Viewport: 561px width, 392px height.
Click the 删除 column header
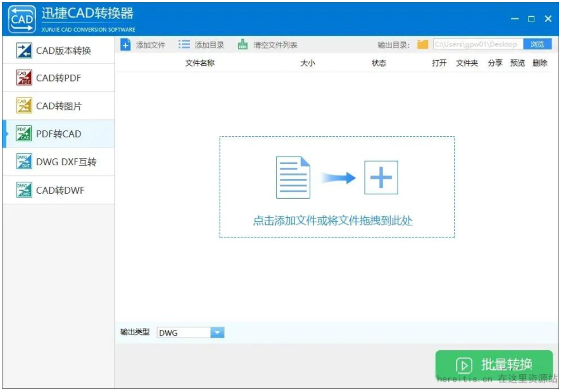coord(540,63)
